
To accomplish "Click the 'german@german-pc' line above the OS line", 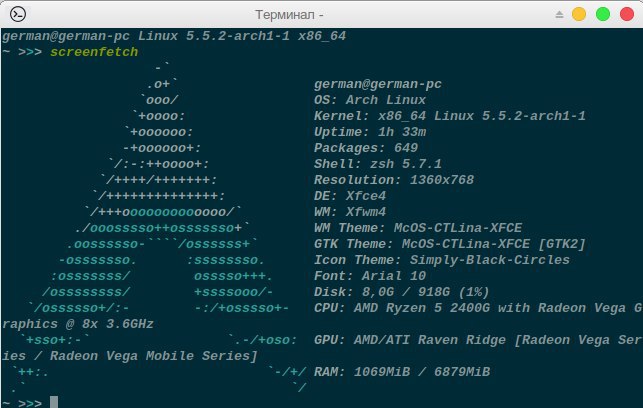I will coord(378,84).
